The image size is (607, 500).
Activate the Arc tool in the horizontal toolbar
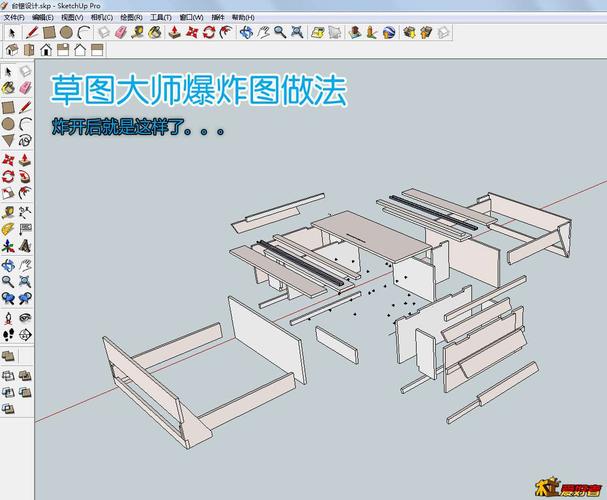point(83,33)
